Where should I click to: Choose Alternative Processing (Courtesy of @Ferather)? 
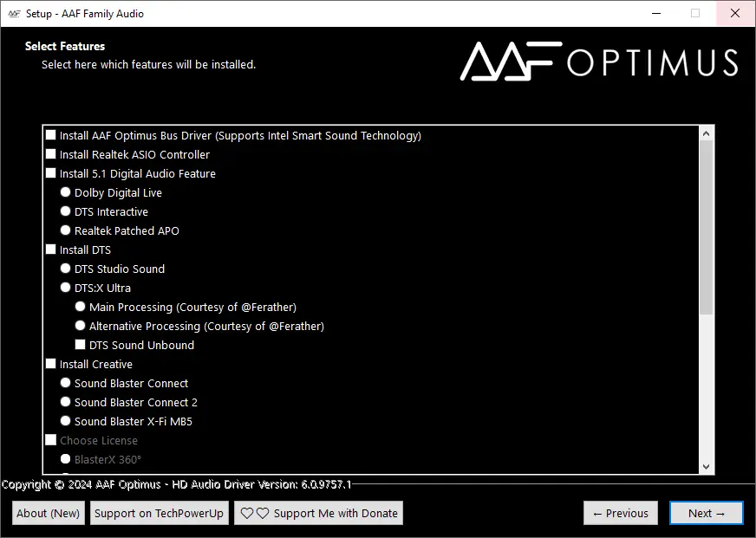(x=80, y=326)
